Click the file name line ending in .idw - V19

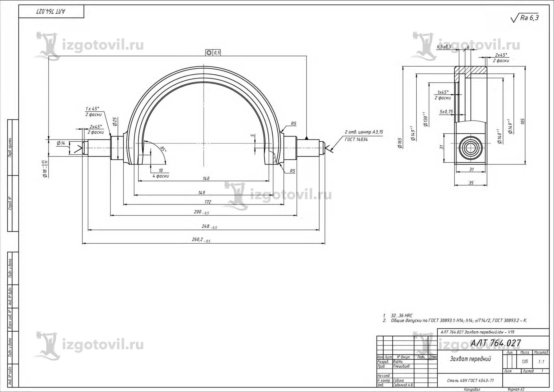tap(477, 332)
